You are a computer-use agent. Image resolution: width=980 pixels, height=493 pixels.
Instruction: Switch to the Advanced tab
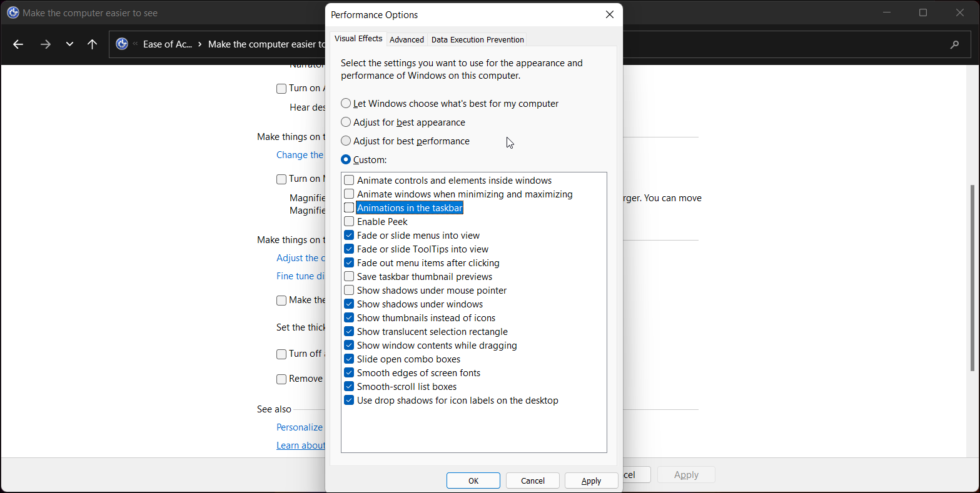click(407, 39)
